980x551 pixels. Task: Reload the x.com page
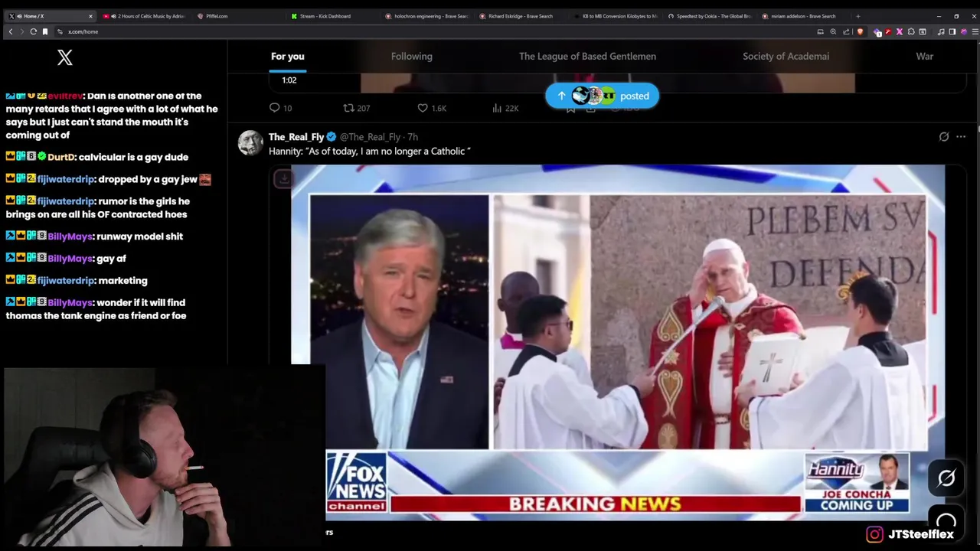click(x=34, y=31)
